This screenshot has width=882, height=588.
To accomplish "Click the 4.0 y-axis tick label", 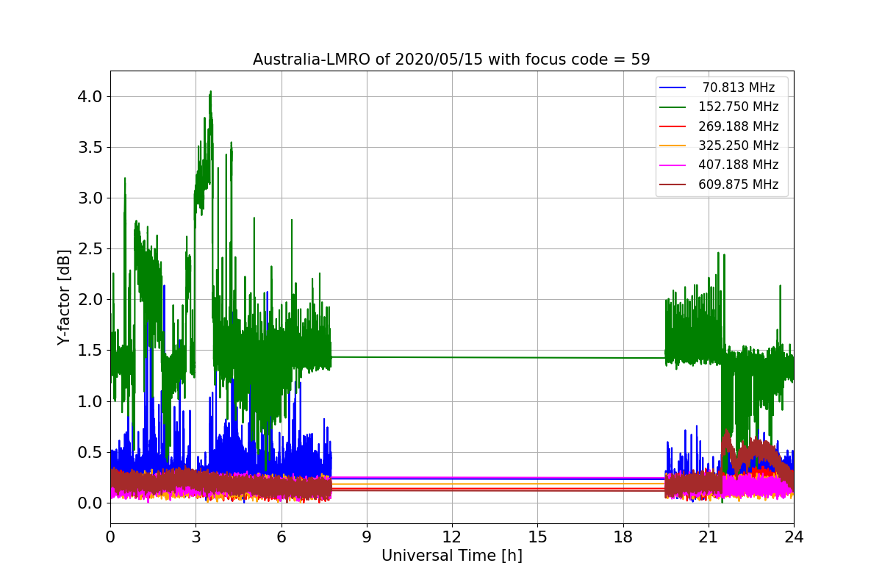I will [x=91, y=96].
